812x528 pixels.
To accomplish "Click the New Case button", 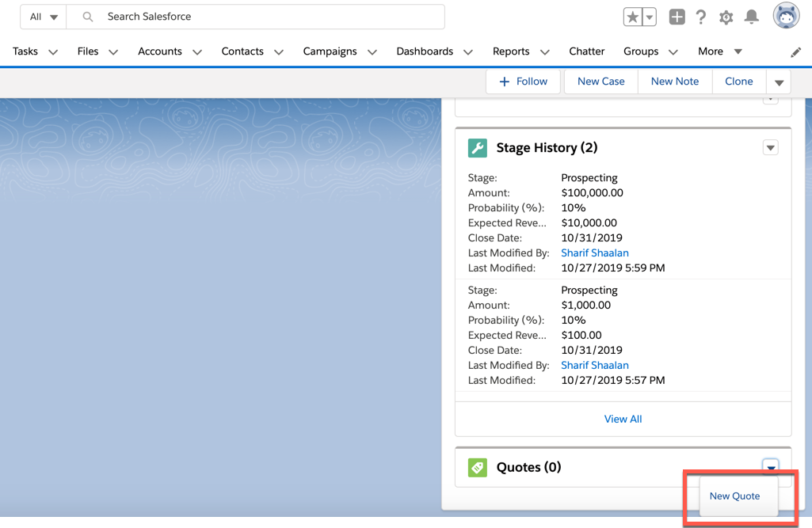I will point(601,82).
